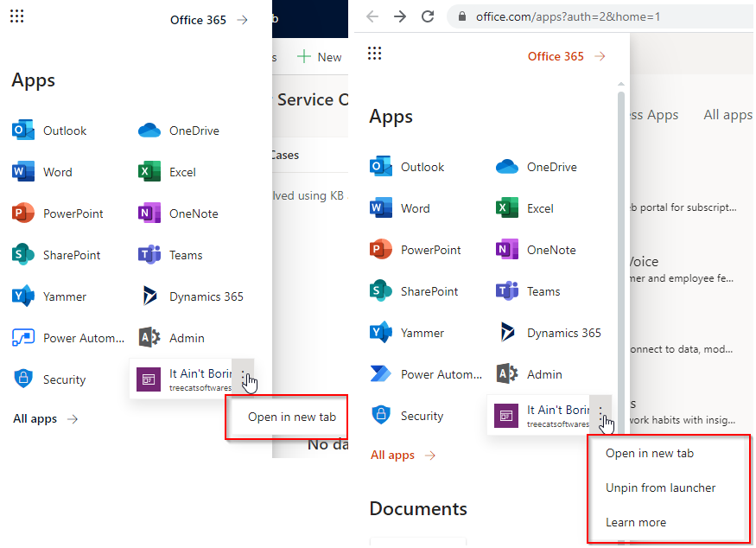Click the office.com address bar URL

pos(568,17)
